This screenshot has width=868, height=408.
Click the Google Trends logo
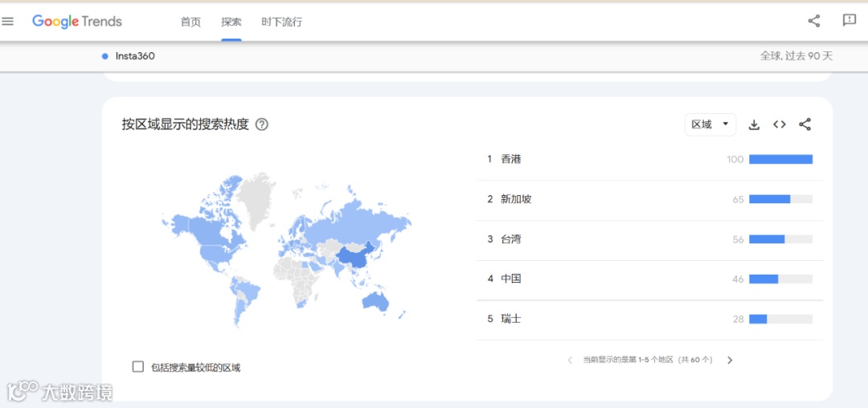click(x=77, y=22)
